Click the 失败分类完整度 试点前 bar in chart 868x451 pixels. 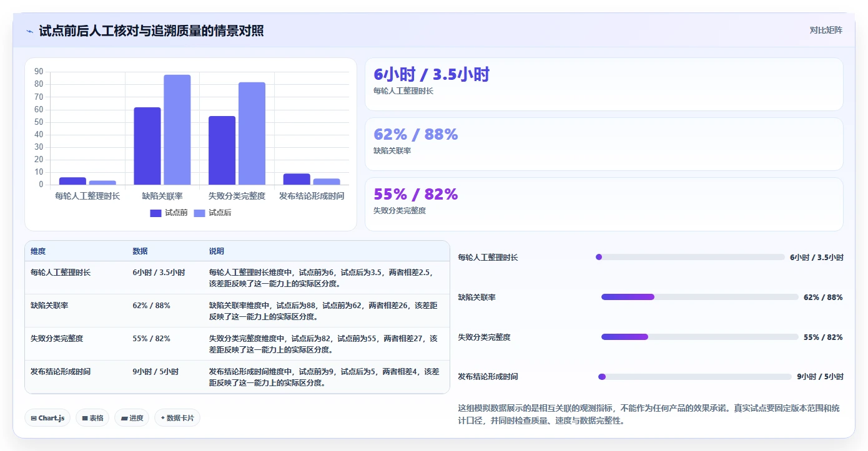222,150
